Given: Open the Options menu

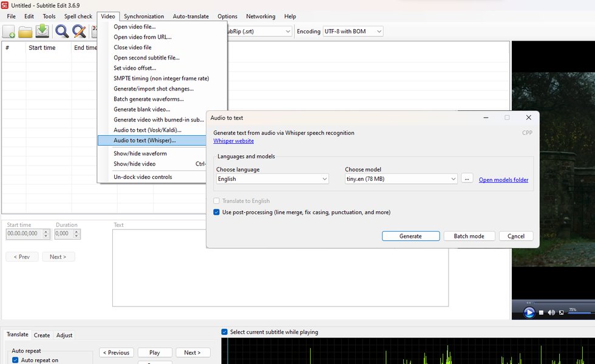Looking at the screenshot, I should point(227,16).
